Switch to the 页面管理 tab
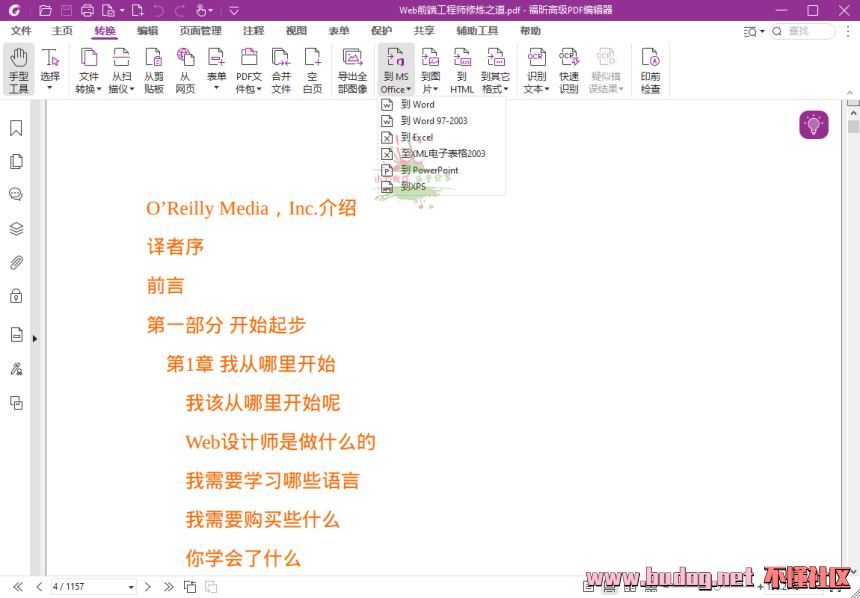860x598 pixels. pyautogui.click(x=201, y=31)
